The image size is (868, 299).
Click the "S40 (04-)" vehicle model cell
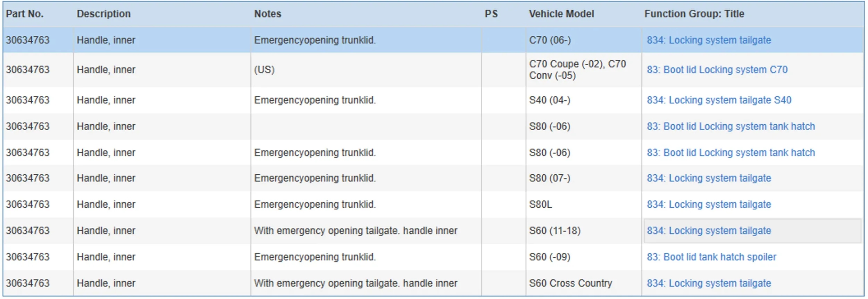pyautogui.click(x=549, y=100)
